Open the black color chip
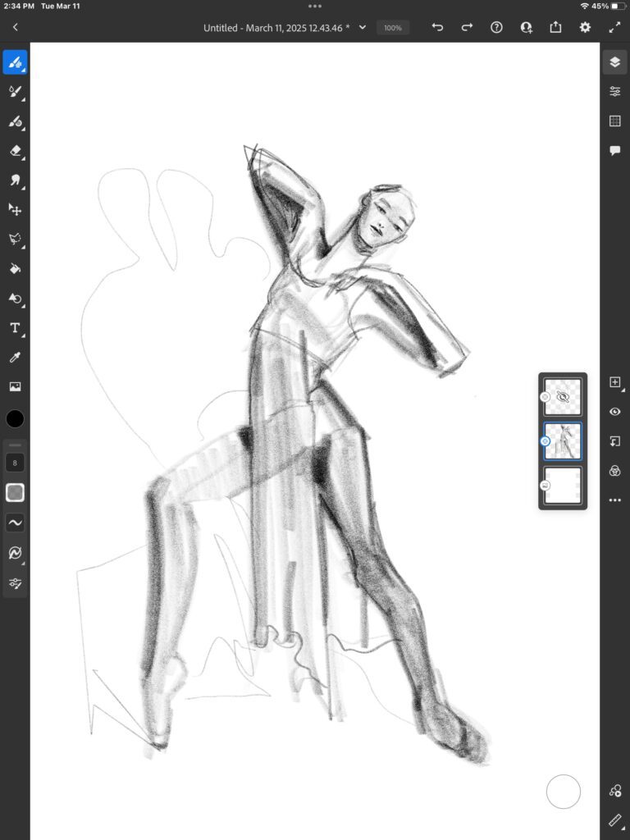 point(15,419)
